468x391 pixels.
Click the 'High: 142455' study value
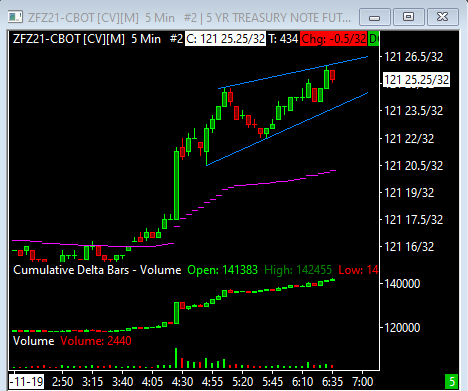coord(298,270)
